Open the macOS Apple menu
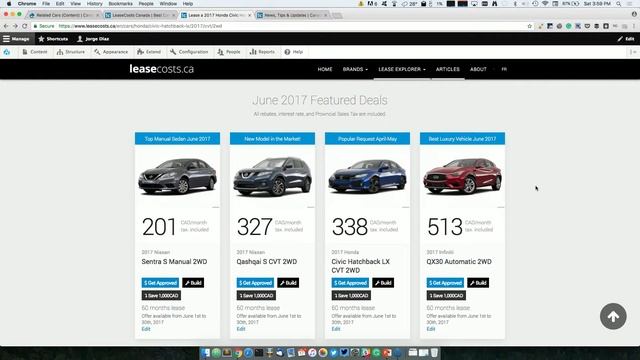640x360 pixels. pyautogui.click(x=9, y=4)
